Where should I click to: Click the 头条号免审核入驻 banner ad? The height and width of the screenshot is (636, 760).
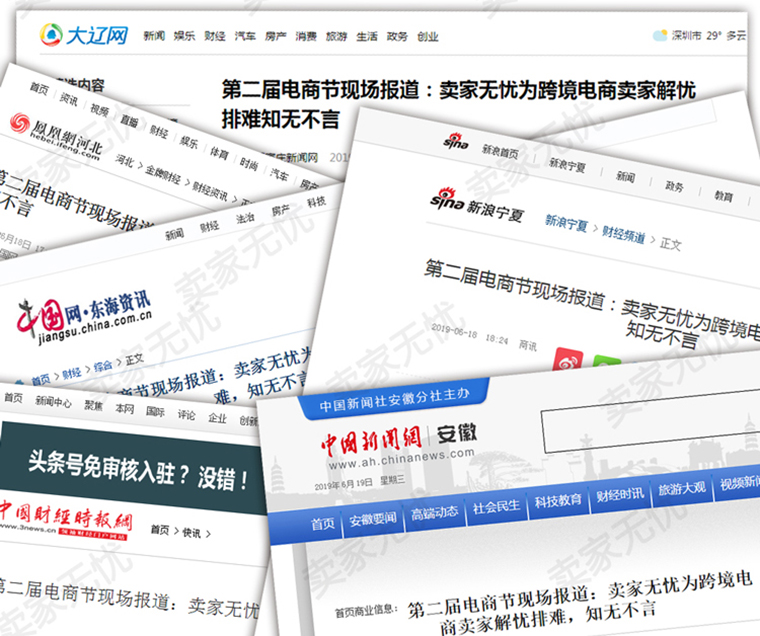(x=130, y=463)
